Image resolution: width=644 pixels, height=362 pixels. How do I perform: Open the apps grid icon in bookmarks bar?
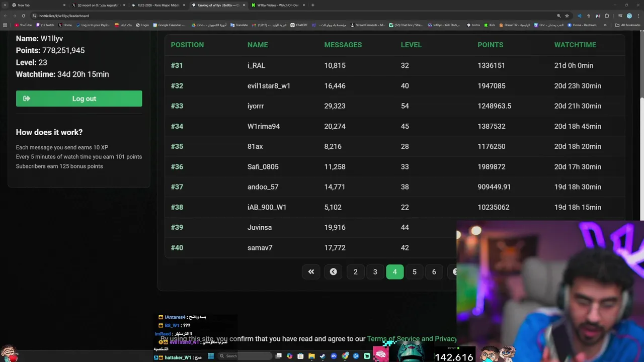point(6,25)
